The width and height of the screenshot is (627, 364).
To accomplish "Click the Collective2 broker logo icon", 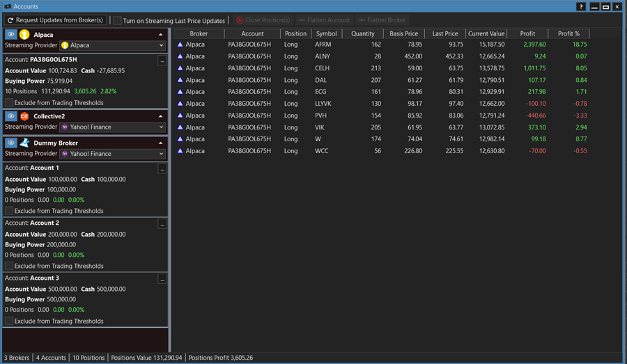I will [x=24, y=116].
